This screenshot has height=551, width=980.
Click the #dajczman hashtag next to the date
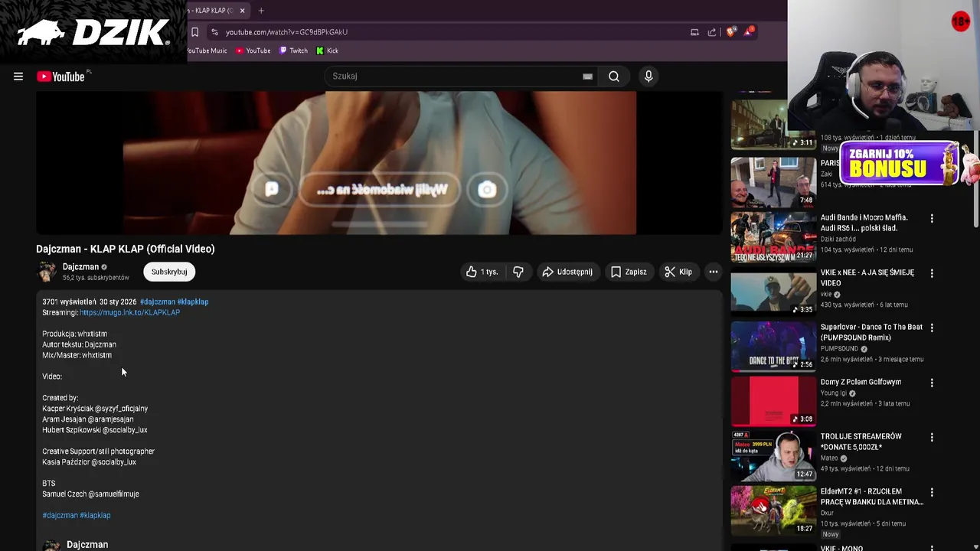click(x=157, y=302)
